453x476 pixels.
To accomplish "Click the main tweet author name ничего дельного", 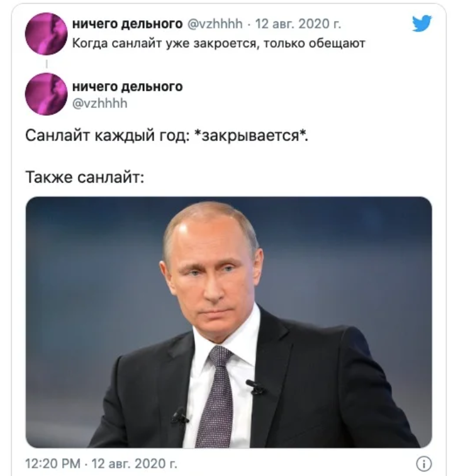I will click(x=128, y=87).
